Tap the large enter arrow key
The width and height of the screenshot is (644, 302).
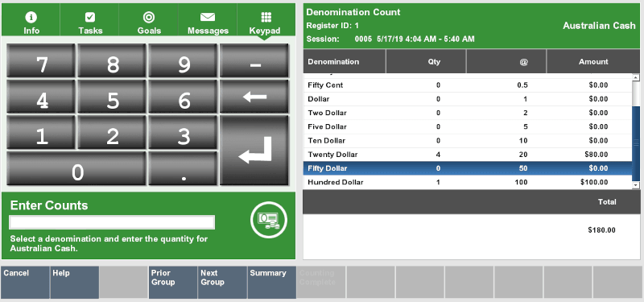tap(254, 151)
